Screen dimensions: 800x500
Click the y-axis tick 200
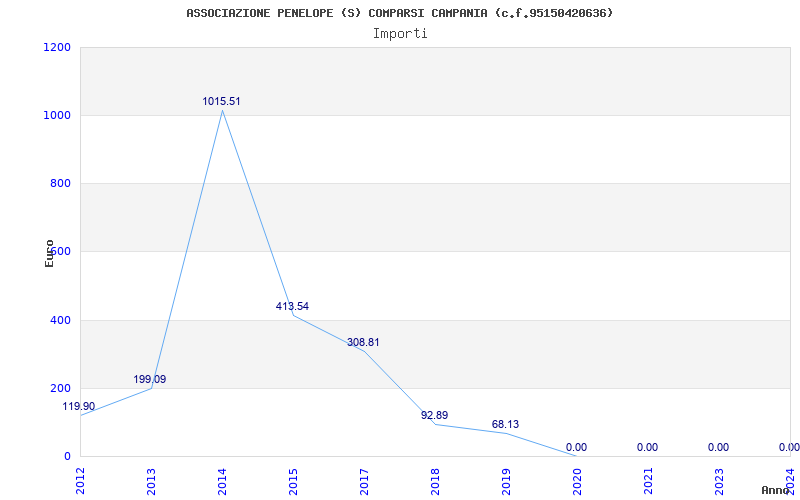(61, 388)
